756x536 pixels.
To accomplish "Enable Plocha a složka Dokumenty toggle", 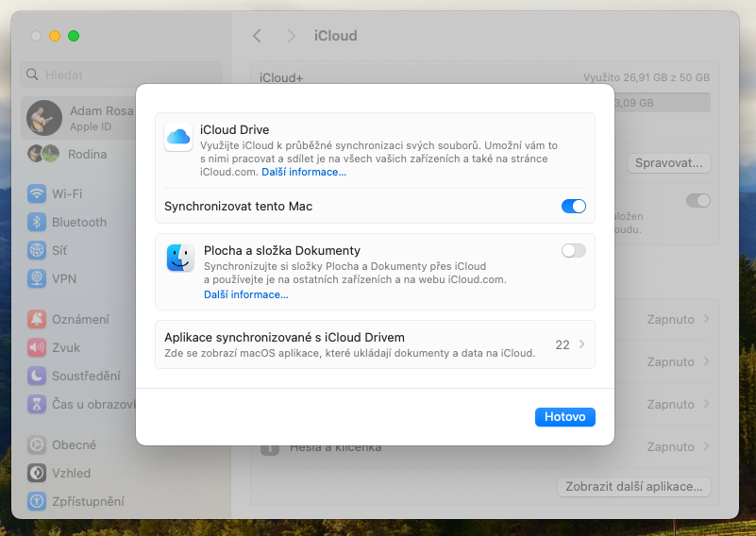I will click(x=573, y=250).
